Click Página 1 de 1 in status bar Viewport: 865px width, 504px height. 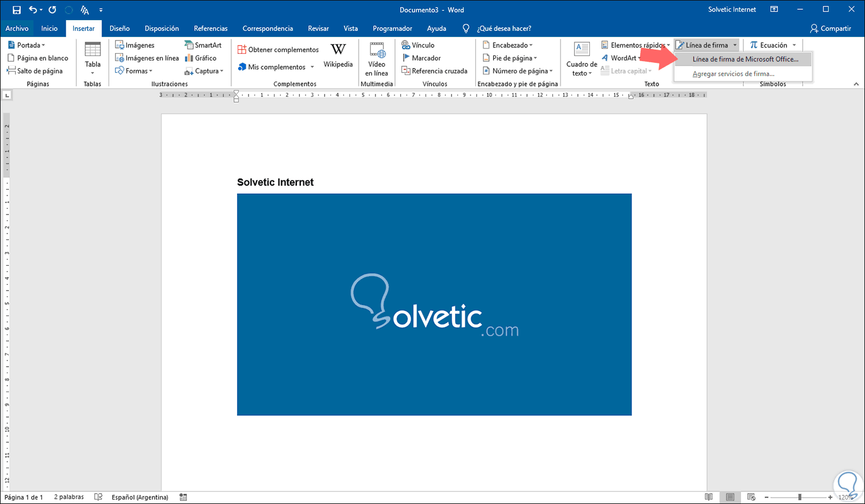pyautogui.click(x=24, y=497)
